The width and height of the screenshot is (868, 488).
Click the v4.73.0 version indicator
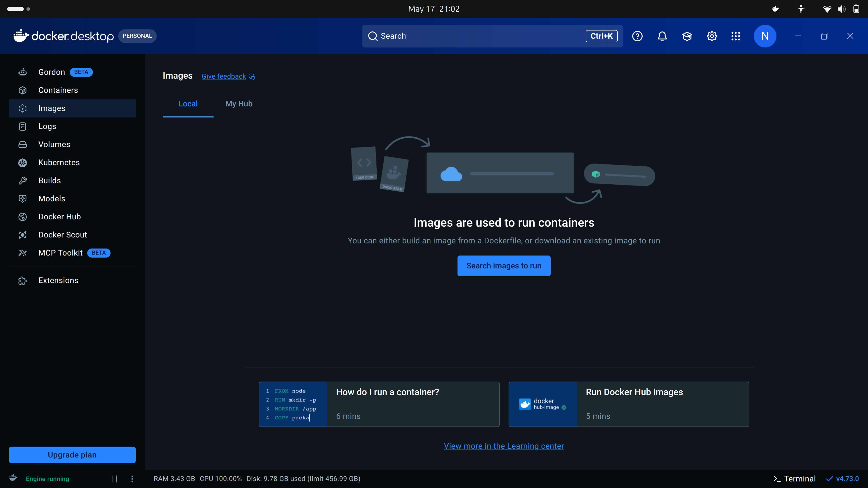842,479
